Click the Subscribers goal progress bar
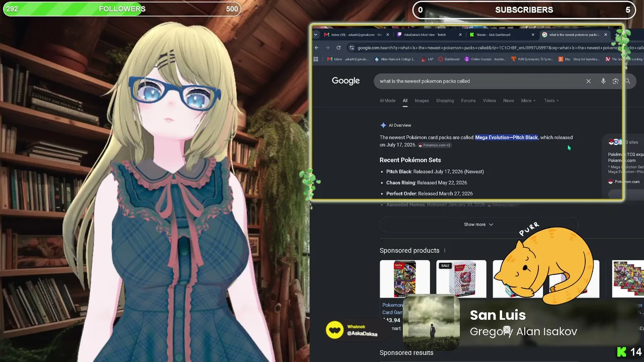This screenshot has width=644, height=362. coord(524,10)
